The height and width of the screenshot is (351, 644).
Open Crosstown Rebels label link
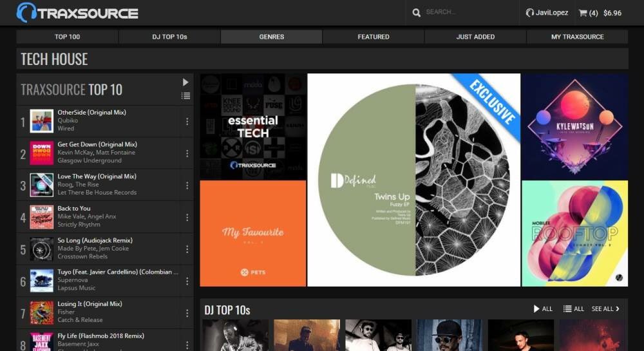click(82, 256)
